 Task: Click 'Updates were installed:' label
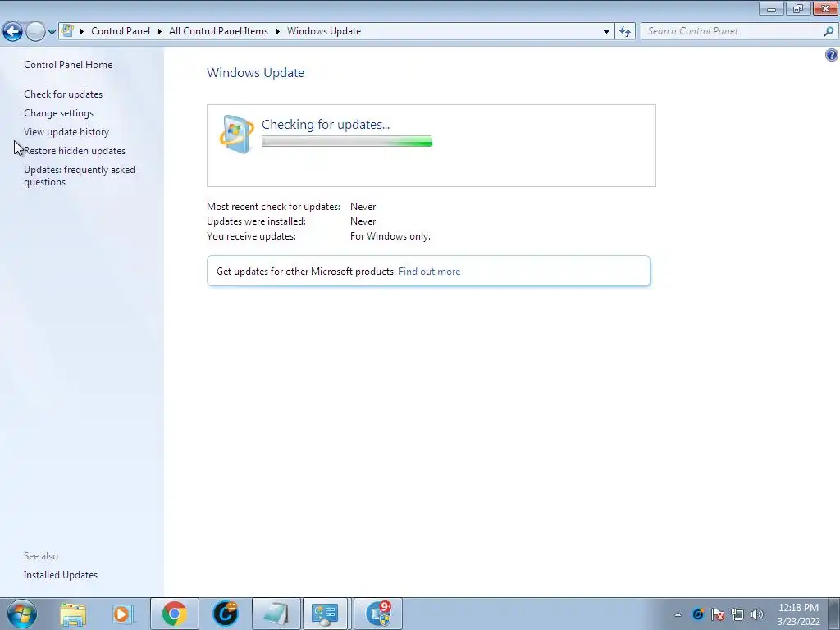click(x=256, y=221)
